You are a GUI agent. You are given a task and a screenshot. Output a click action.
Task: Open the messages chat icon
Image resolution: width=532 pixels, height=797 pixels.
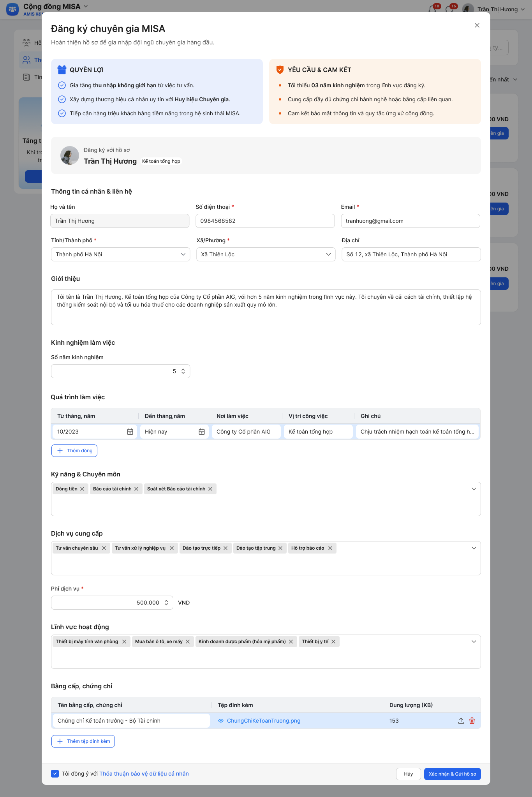[x=449, y=9]
